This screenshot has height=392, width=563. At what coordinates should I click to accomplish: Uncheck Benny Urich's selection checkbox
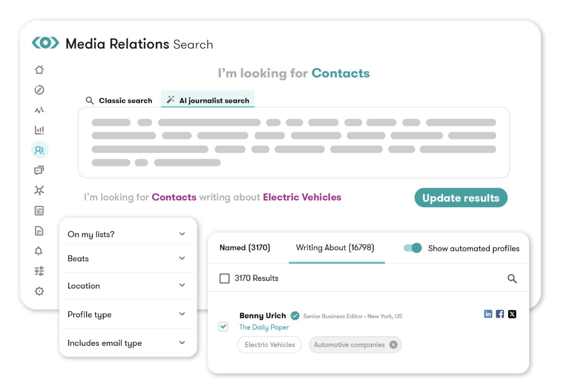224,327
